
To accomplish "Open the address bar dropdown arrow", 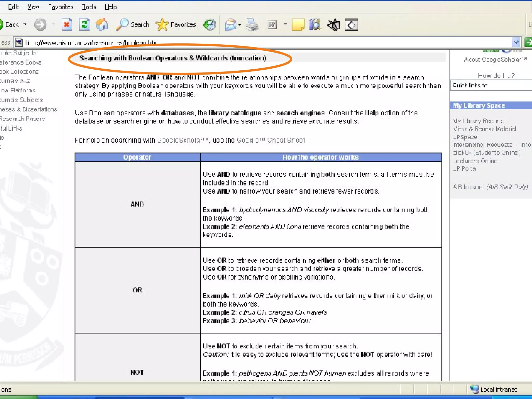I will [x=516, y=42].
